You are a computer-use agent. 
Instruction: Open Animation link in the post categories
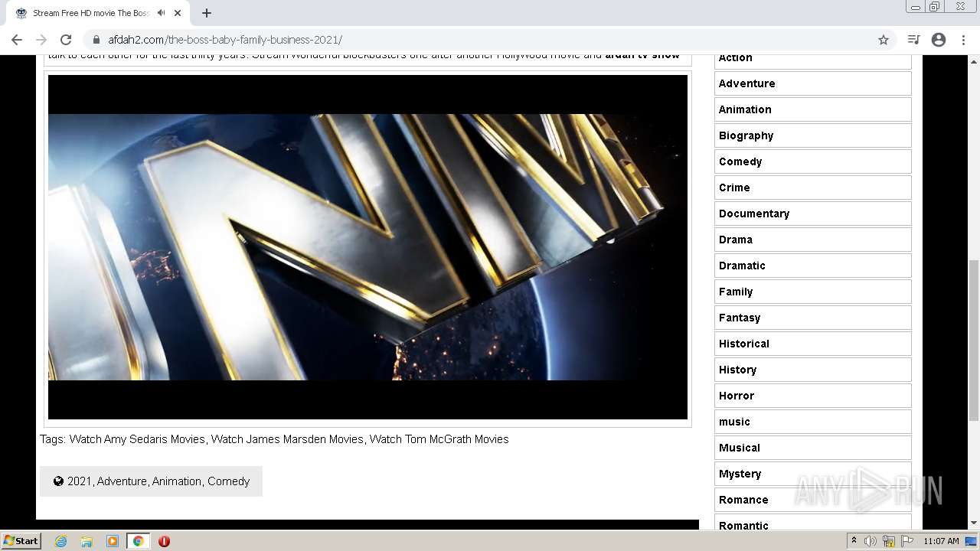pyautogui.click(x=177, y=481)
